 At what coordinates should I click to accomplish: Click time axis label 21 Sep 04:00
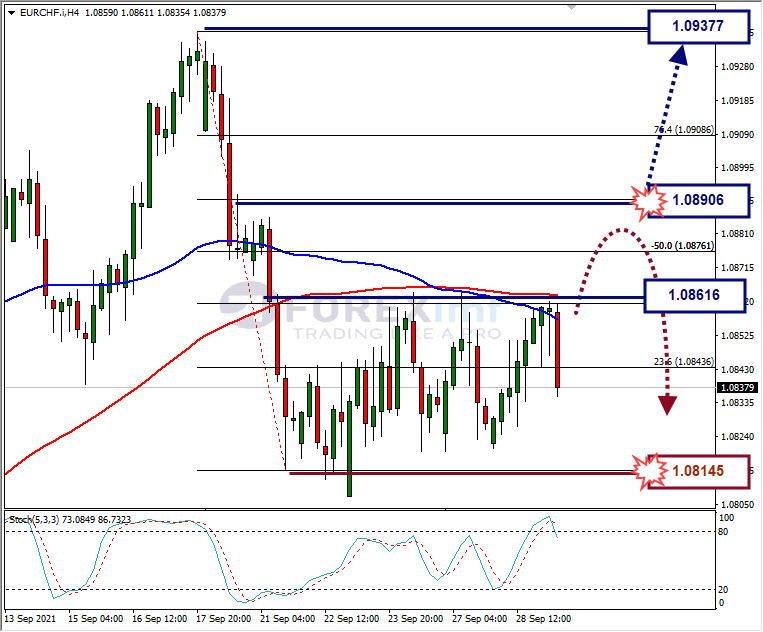coord(288,619)
